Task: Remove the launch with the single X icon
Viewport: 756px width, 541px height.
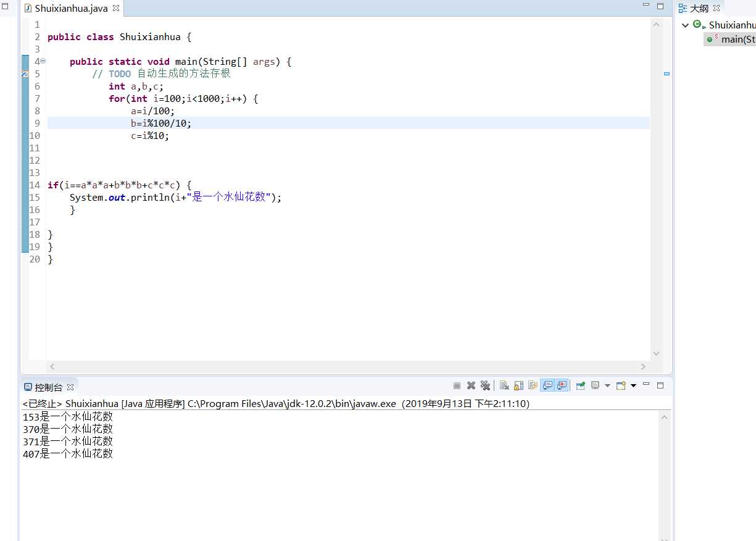Action: click(471, 385)
